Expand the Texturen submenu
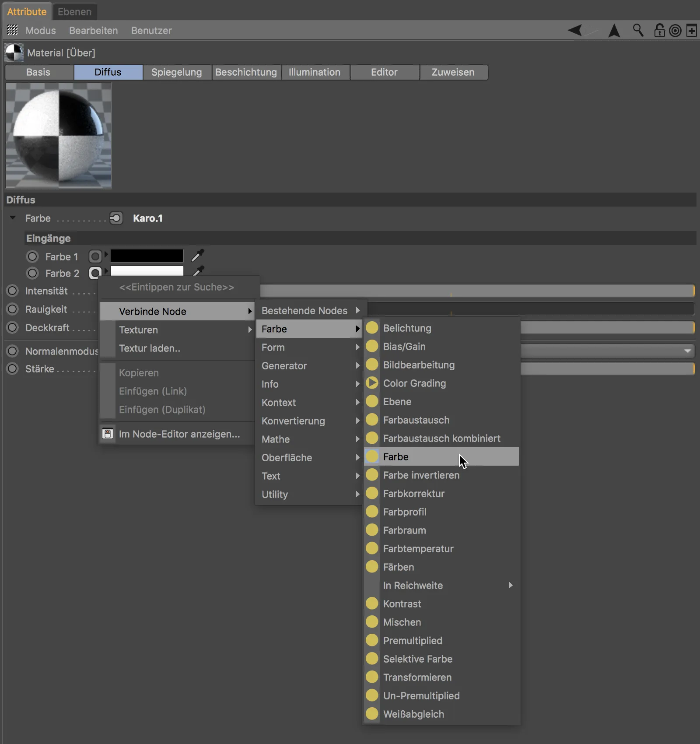The image size is (700, 744). pos(177,330)
